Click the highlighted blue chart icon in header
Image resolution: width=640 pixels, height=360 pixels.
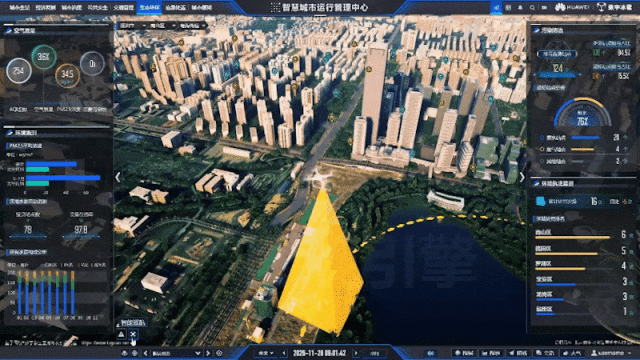click(x=496, y=7)
